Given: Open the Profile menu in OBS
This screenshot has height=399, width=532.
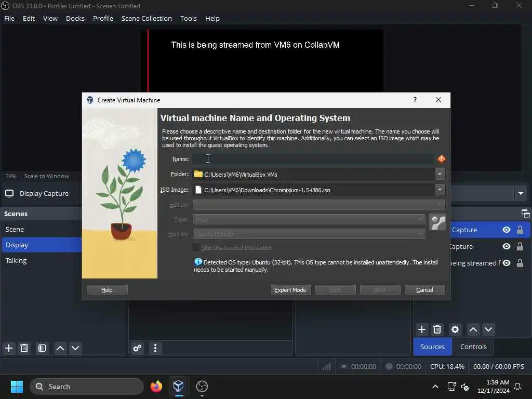Looking at the screenshot, I should coord(103,18).
